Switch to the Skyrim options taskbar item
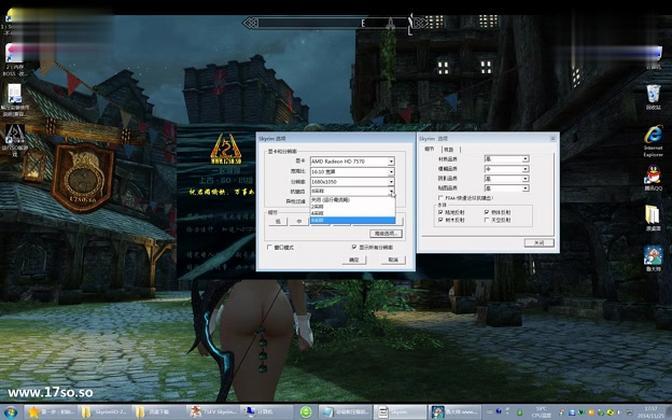Image resolution: width=672 pixels, height=420 pixels. 400,412
